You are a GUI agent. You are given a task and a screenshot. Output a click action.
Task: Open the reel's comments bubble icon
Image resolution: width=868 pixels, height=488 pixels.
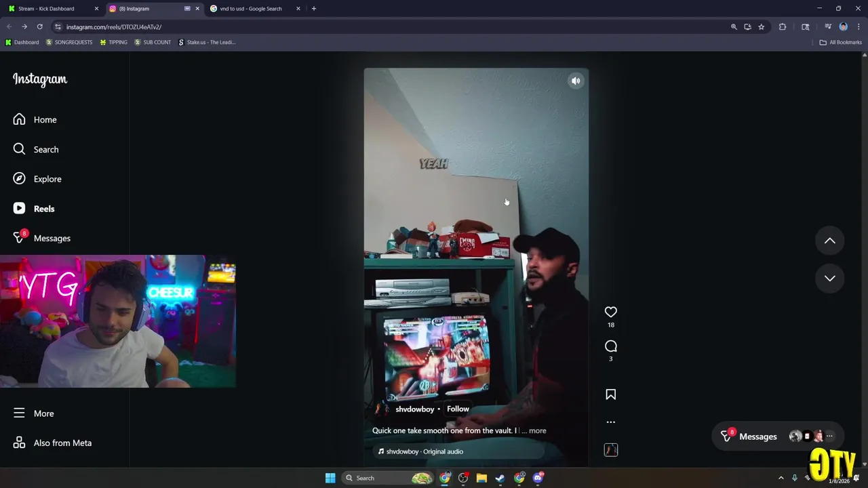(610, 346)
